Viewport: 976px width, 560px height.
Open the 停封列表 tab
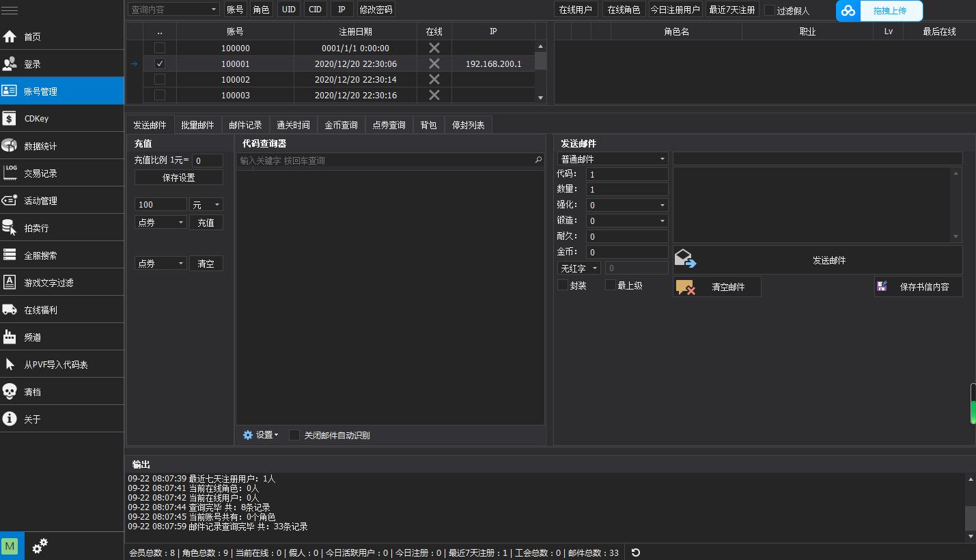tap(468, 125)
